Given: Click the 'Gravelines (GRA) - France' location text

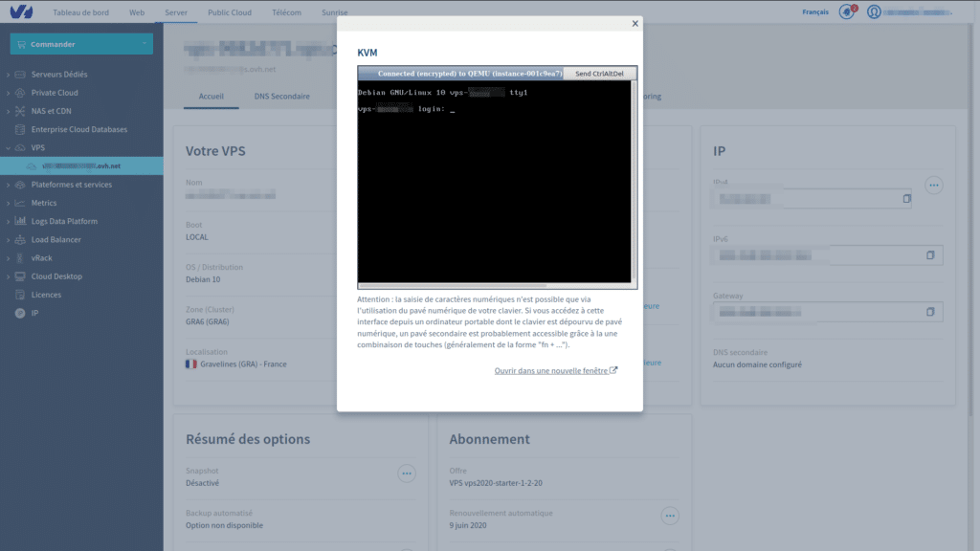Looking at the screenshot, I should pyautogui.click(x=243, y=364).
